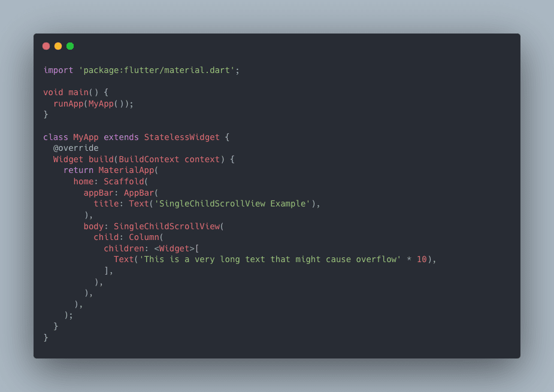Click the 'SingleChildScrollView Example' title string
The image size is (554, 392).
[232, 203]
